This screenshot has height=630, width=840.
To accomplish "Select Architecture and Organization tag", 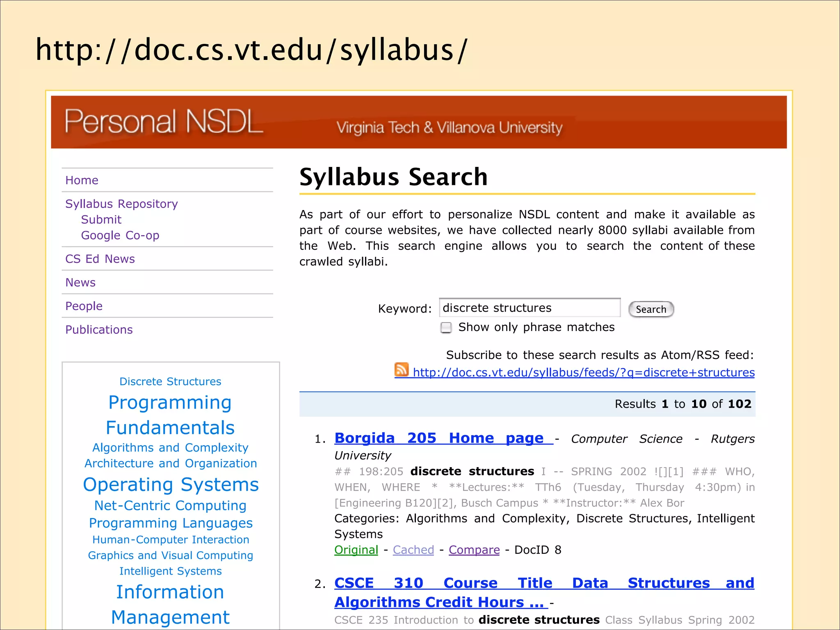I will (171, 463).
